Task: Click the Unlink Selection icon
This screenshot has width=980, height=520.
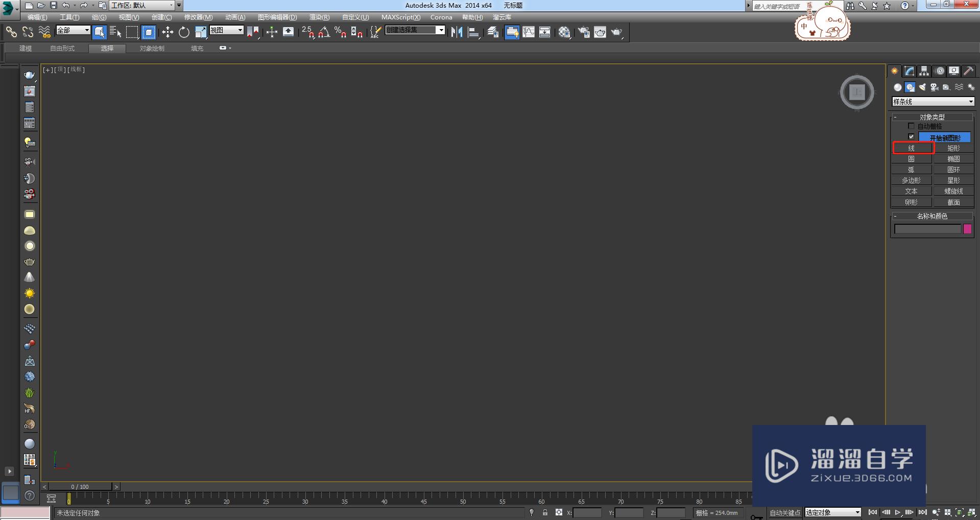Action: tap(28, 32)
